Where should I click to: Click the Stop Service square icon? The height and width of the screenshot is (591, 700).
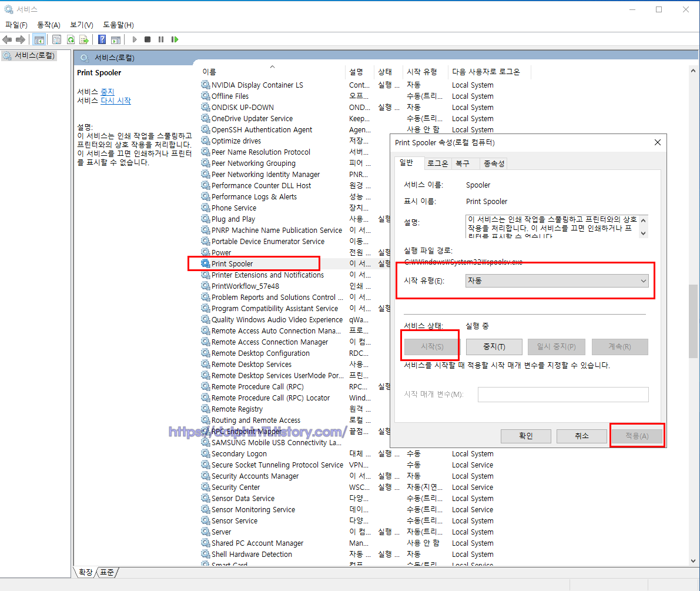[148, 40]
